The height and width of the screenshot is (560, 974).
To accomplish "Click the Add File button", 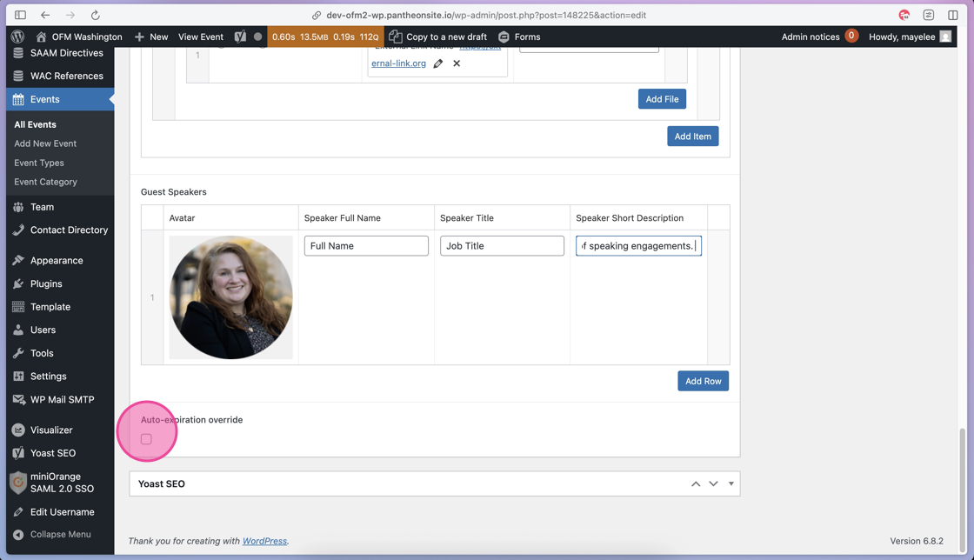I will [x=662, y=99].
